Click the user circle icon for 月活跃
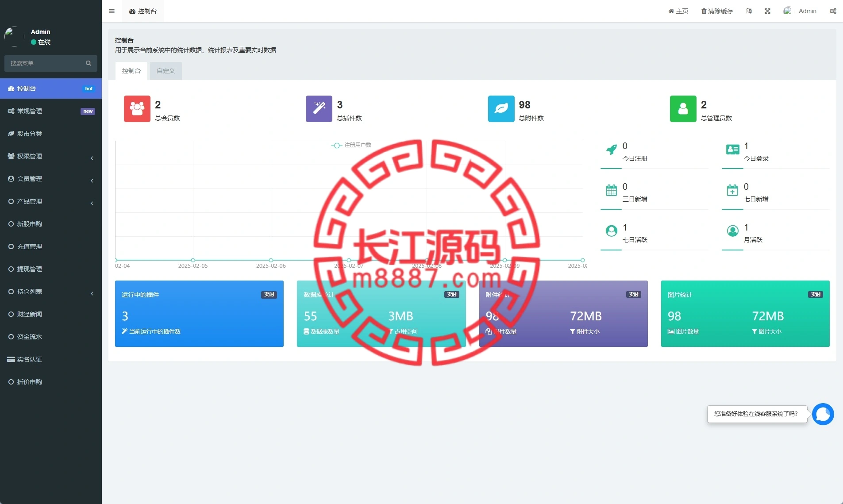843x504 pixels. [x=733, y=231]
